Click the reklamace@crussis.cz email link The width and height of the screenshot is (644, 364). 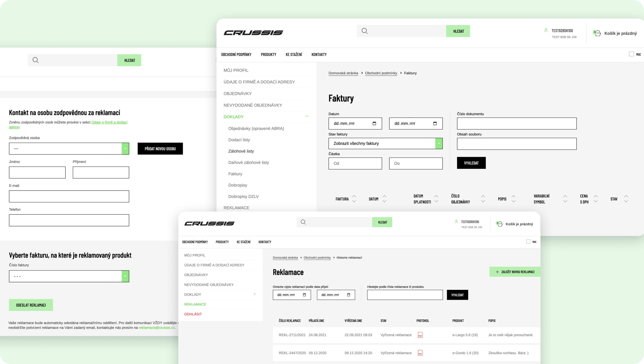(156, 327)
